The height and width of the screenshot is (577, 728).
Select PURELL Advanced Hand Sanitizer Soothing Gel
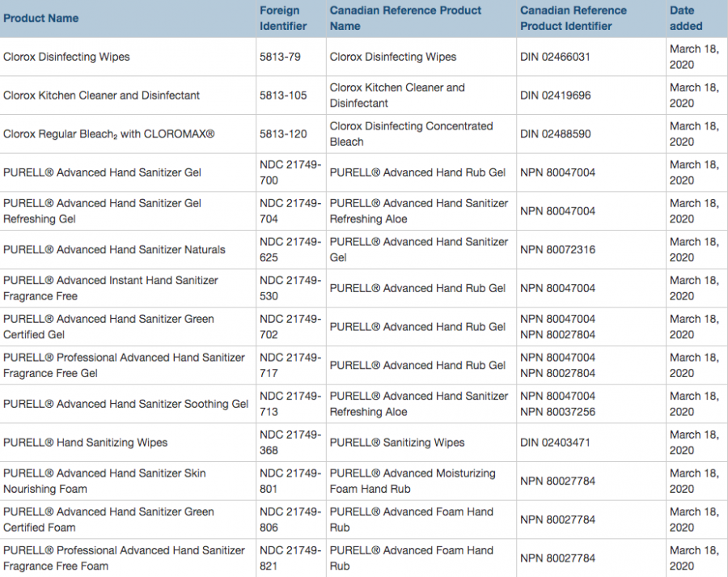126,404
